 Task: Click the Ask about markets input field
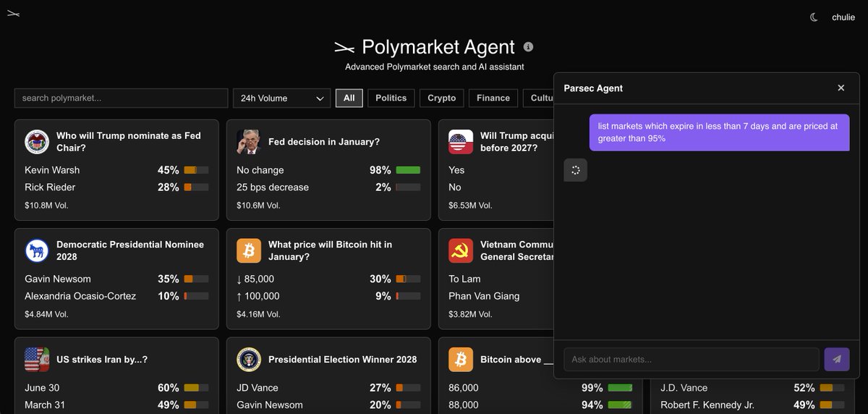point(692,359)
